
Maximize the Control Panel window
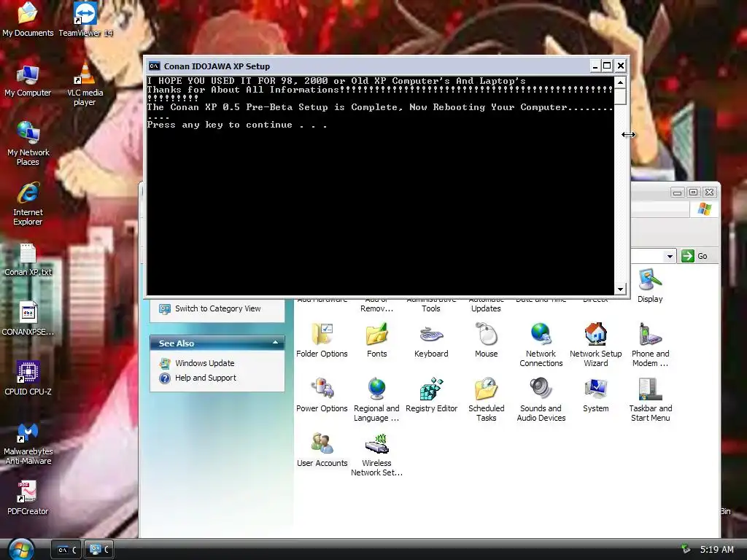693,192
